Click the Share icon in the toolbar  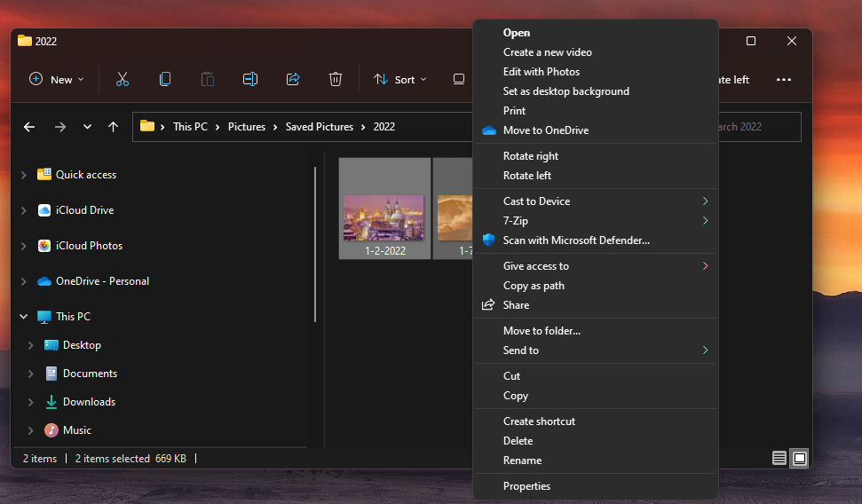(293, 79)
